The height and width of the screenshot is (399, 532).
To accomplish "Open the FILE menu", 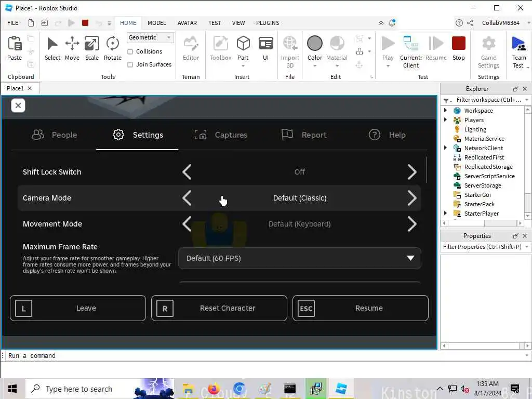I will [13, 23].
